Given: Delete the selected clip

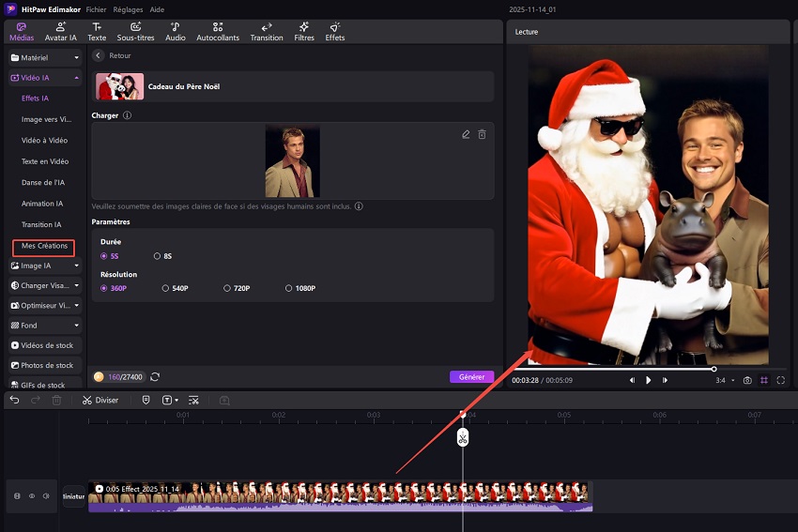Looking at the screenshot, I should point(56,401).
